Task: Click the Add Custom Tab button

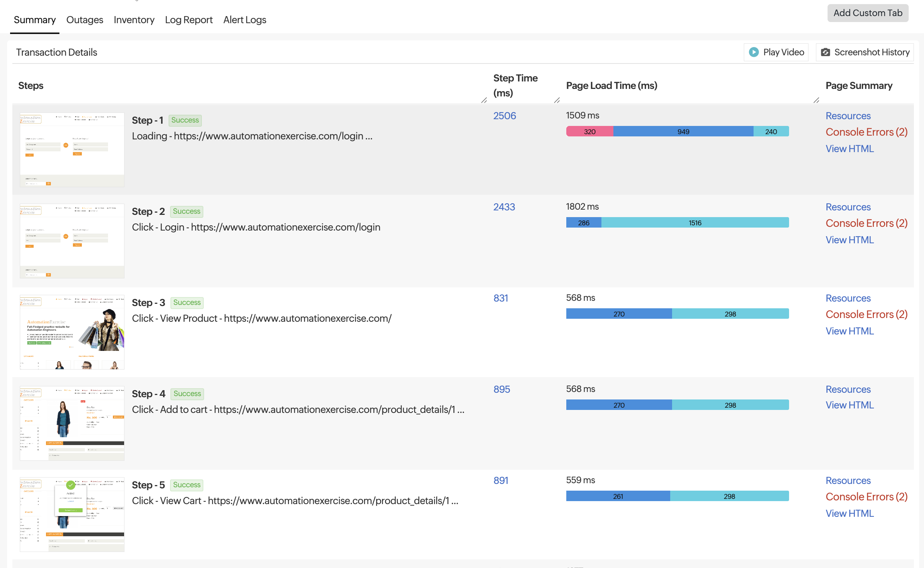Action: (868, 12)
